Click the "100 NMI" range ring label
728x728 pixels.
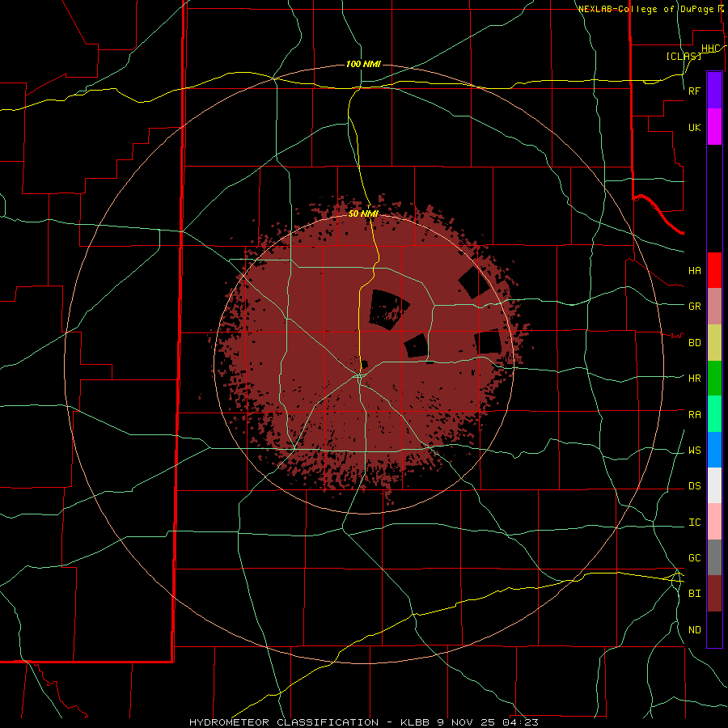(x=363, y=64)
